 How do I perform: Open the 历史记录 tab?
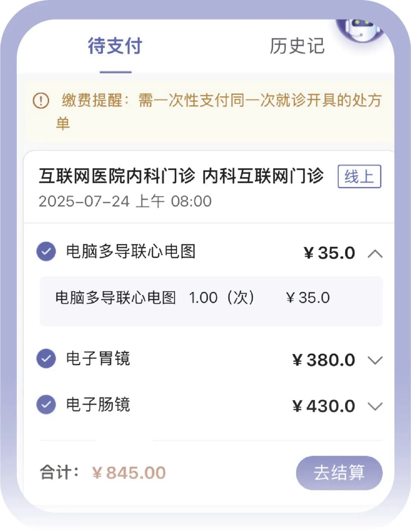pyautogui.click(x=297, y=46)
